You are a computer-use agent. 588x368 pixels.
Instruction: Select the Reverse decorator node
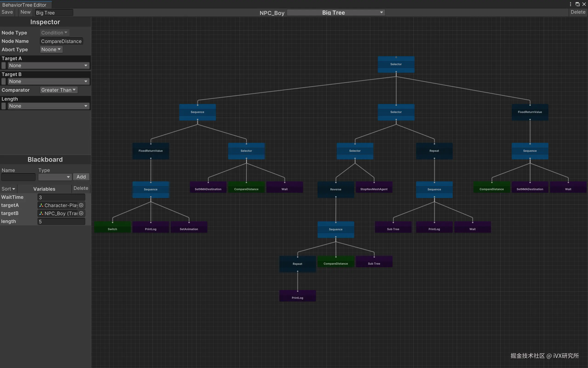coord(336,189)
